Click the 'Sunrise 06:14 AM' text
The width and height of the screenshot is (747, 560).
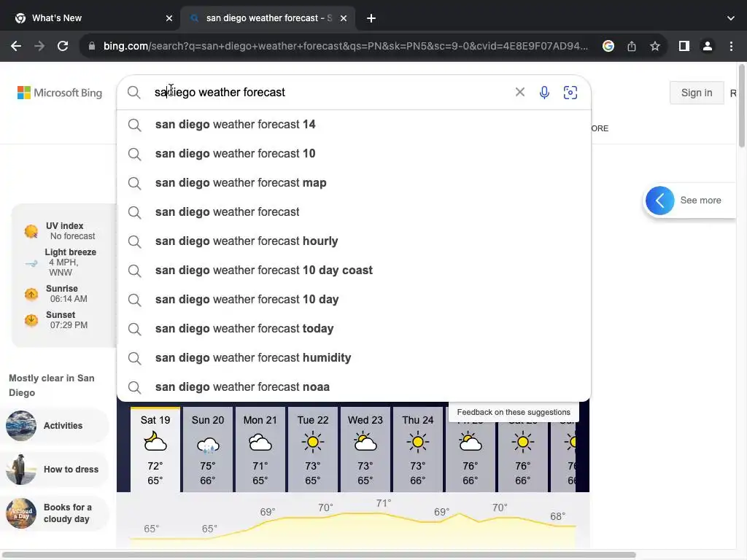(66, 294)
